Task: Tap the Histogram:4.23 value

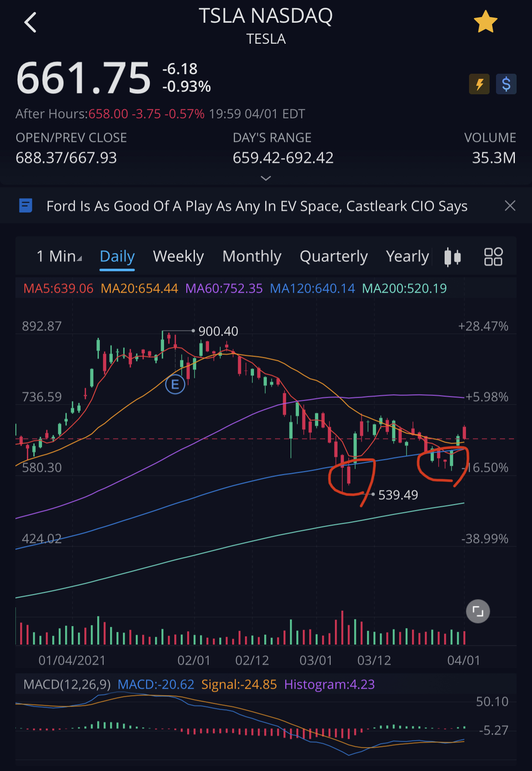Action: pyautogui.click(x=329, y=684)
